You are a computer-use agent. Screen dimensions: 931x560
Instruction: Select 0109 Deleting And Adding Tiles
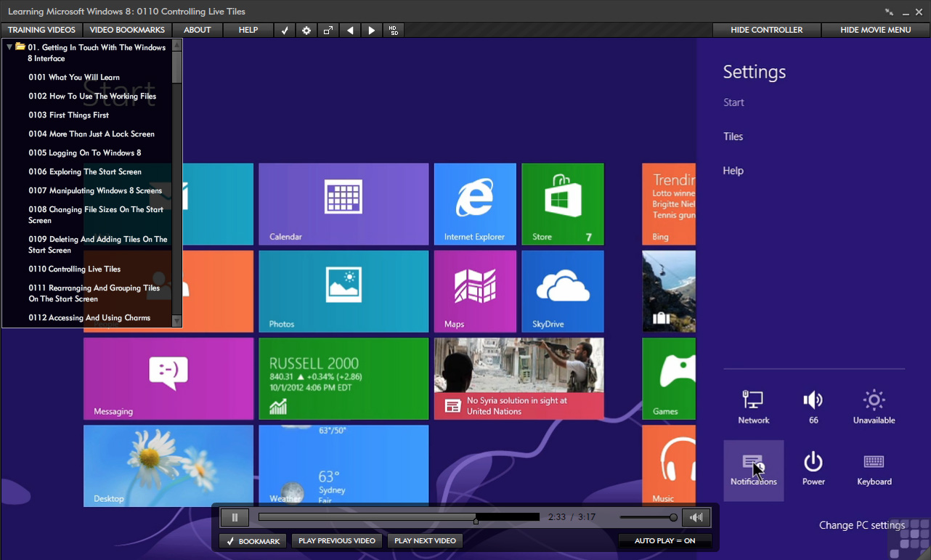(98, 245)
